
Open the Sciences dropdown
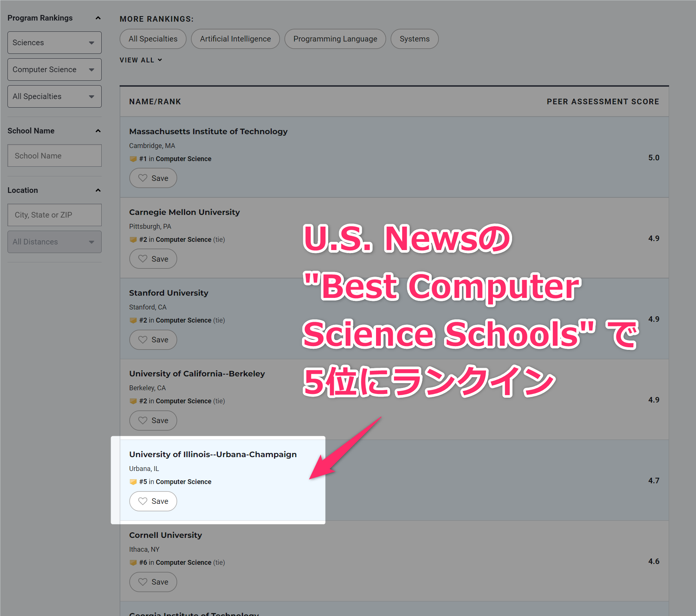[x=54, y=42]
